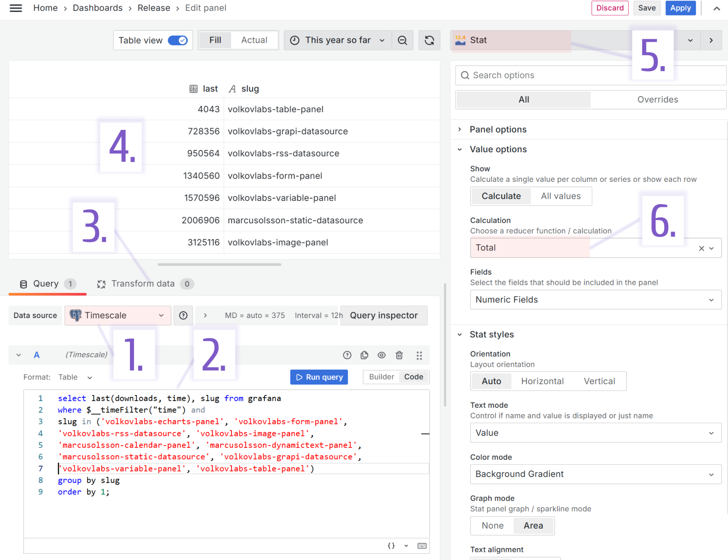This screenshot has height=560, width=728.
Task: Grab the query A drag handle
Action: (x=419, y=355)
